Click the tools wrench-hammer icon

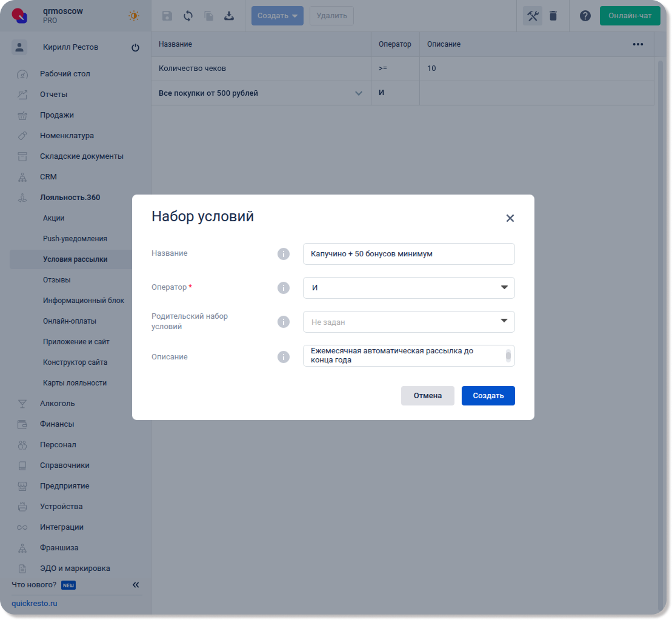[x=533, y=16]
